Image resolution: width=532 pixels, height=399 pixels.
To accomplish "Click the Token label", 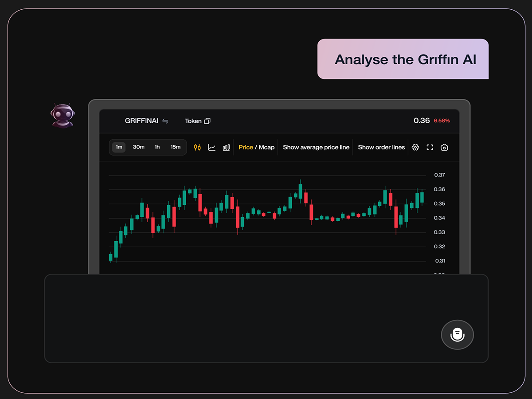I will [193, 121].
